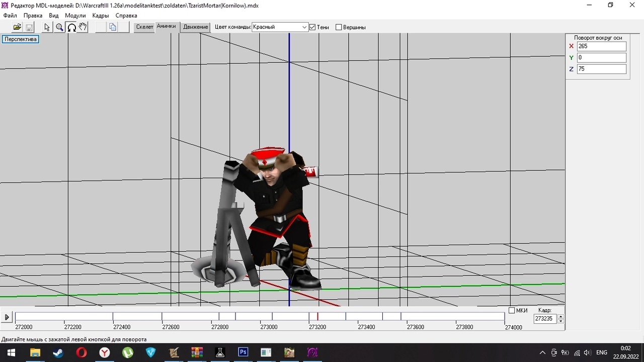Click the battery power tray icon
Screen dimensions: 644x362
coord(565,352)
